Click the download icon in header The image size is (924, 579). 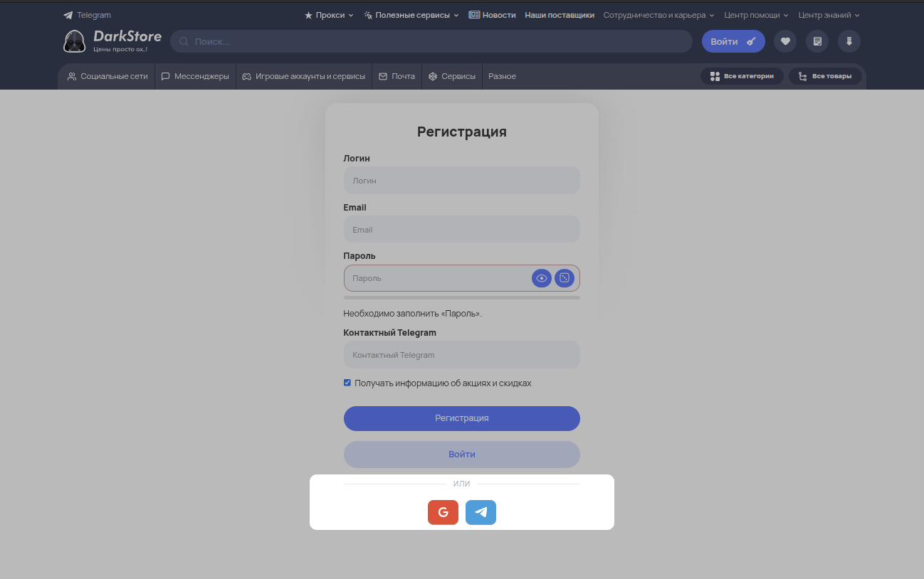pos(849,41)
